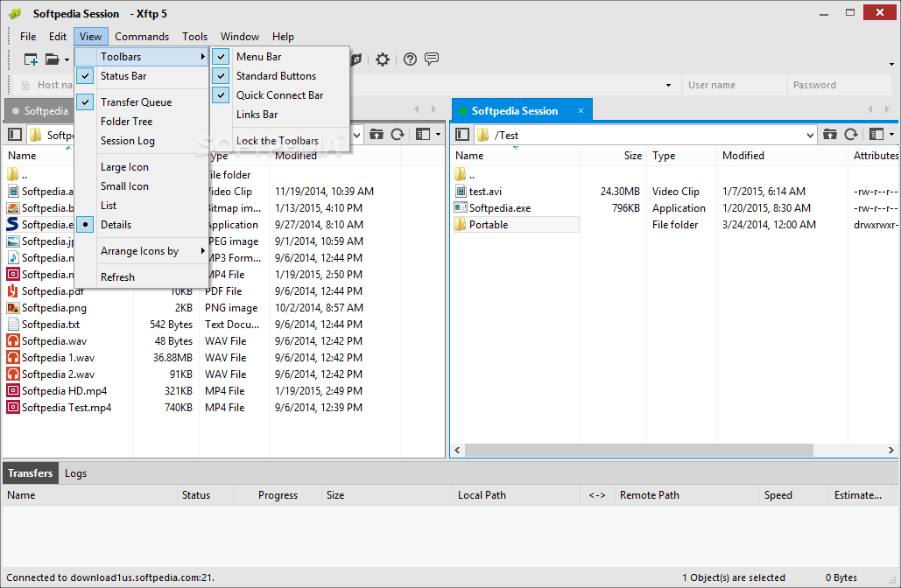
Task: Uncheck Quick Connect Bar option
Action: [280, 95]
